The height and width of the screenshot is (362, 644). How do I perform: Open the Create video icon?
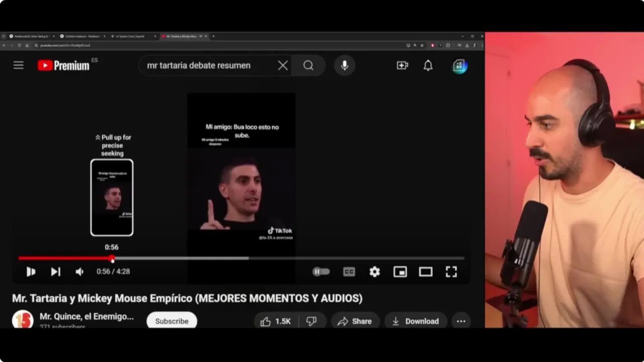pyautogui.click(x=403, y=65)
